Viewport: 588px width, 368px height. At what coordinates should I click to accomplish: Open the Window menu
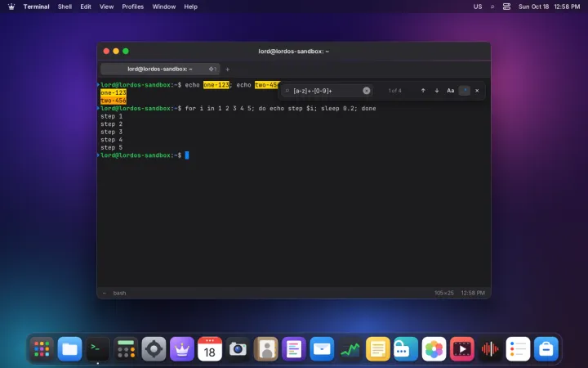[x=164, y=7]
